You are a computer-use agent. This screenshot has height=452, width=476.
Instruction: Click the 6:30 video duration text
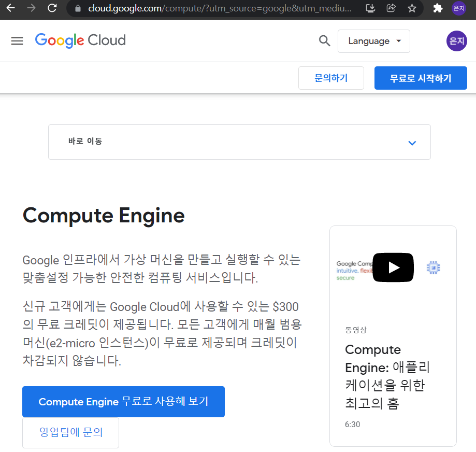[x=352, y=425]
